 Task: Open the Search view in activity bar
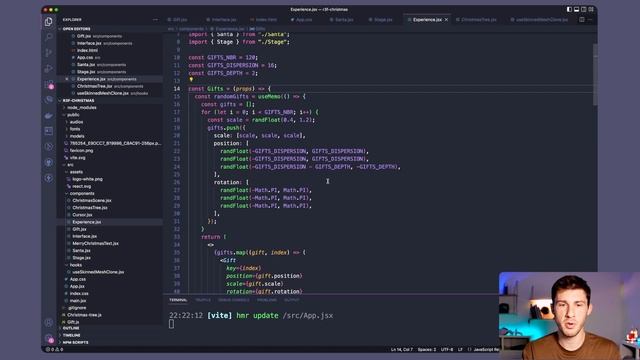click(49, 37)
